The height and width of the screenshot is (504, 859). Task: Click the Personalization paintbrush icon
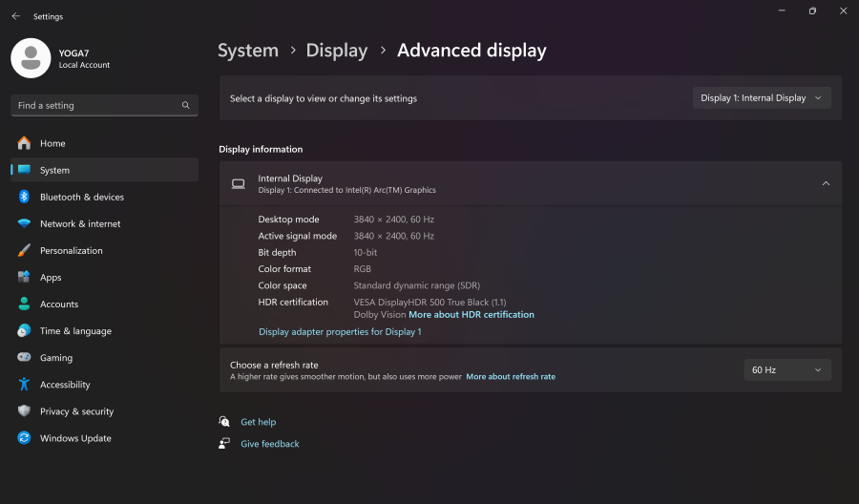pyautogui.click(x=24, y=250)
